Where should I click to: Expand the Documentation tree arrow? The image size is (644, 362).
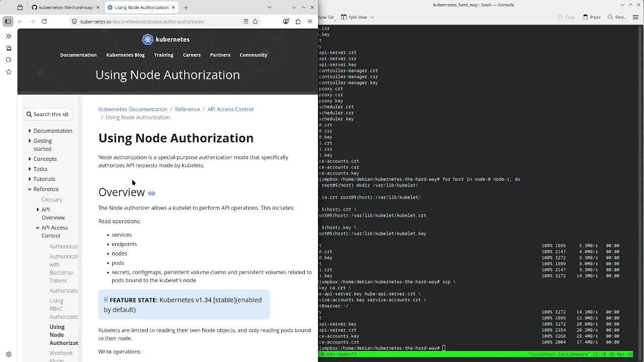[x=30, y=131]
